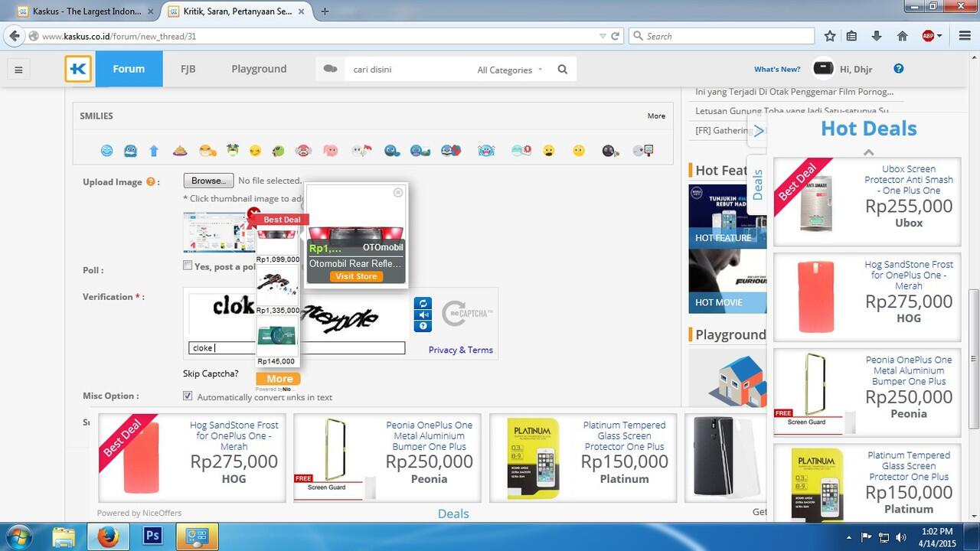Image resolution: width=980 pixels, height=551 pixels.
Task: Toggle automatically convert links in text checkbox
Action: [x=188, y=396]
